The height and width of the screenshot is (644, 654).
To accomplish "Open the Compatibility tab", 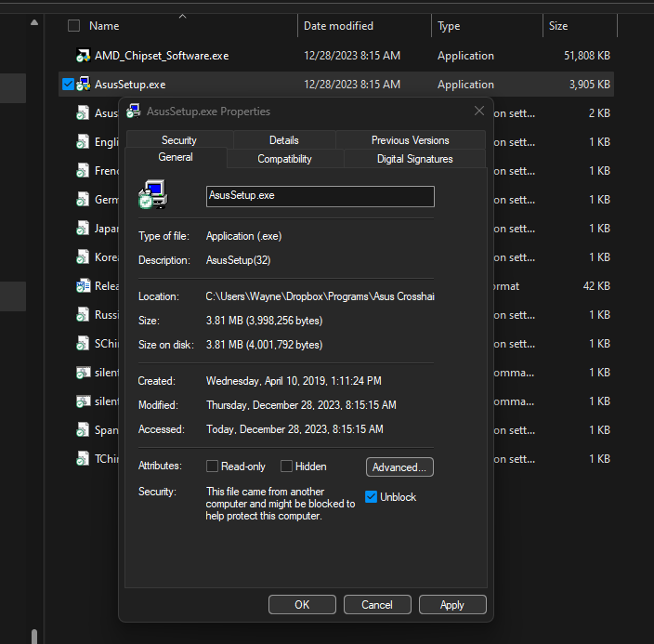I will tap(284, 159).
